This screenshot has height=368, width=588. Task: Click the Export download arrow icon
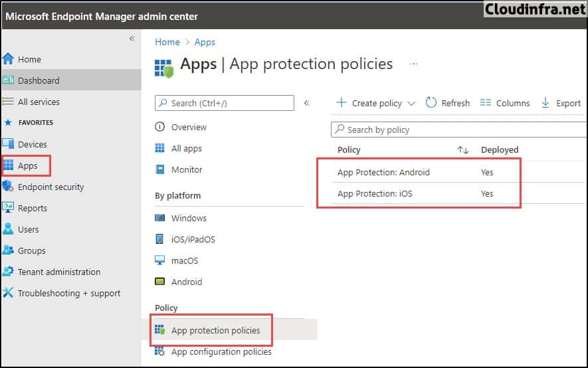point(545,103)
